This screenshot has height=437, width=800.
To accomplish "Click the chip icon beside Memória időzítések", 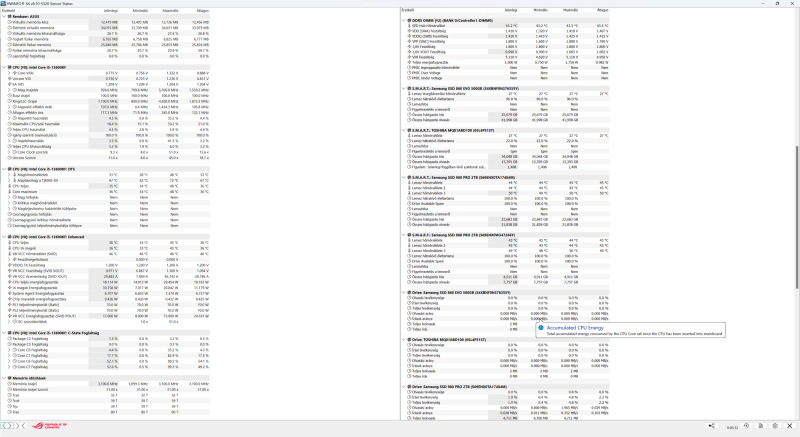I will click(10, 378).
